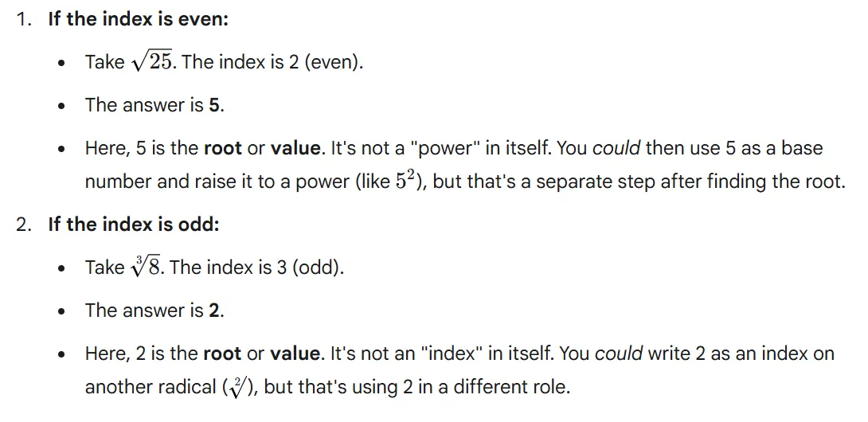The image size is (868, 422).
Task: Click the list number "2."
Action: tap(24, 225)
